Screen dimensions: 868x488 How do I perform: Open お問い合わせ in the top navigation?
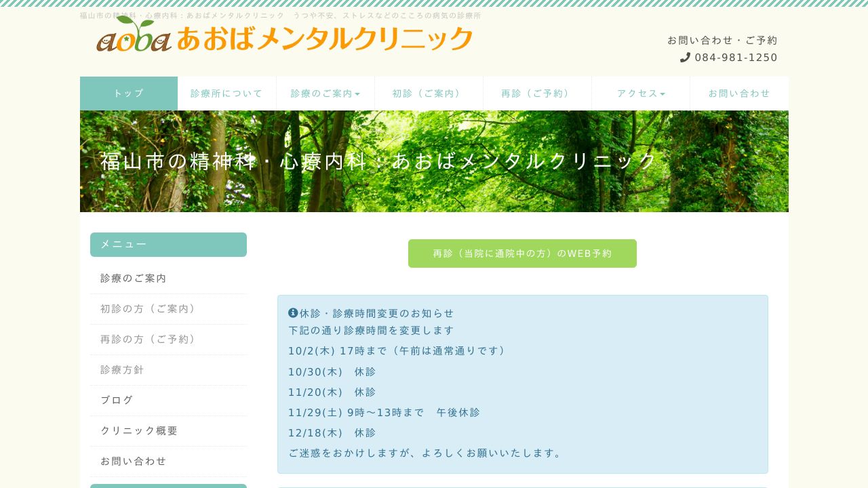pyautogui.click(x=739, y=94)
